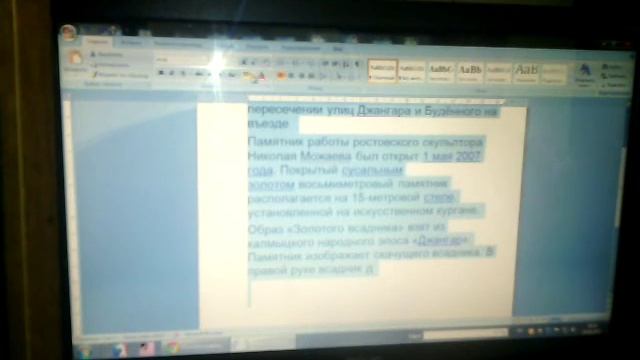Open the Главная ribbon tab

pos(98,42)
